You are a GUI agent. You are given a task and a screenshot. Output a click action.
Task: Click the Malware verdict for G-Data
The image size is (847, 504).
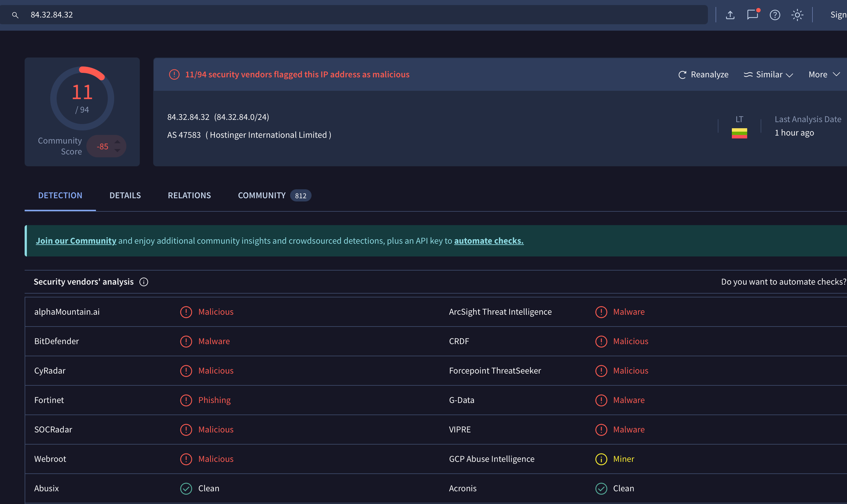(629, 400)
